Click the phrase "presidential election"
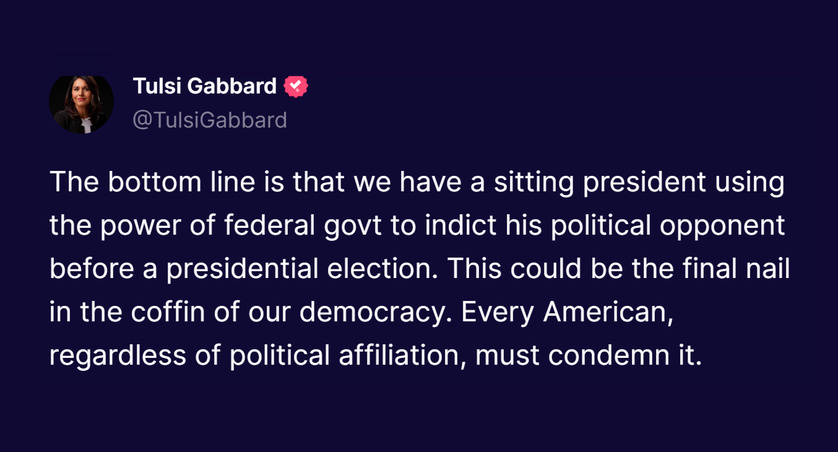 point(301,269)
